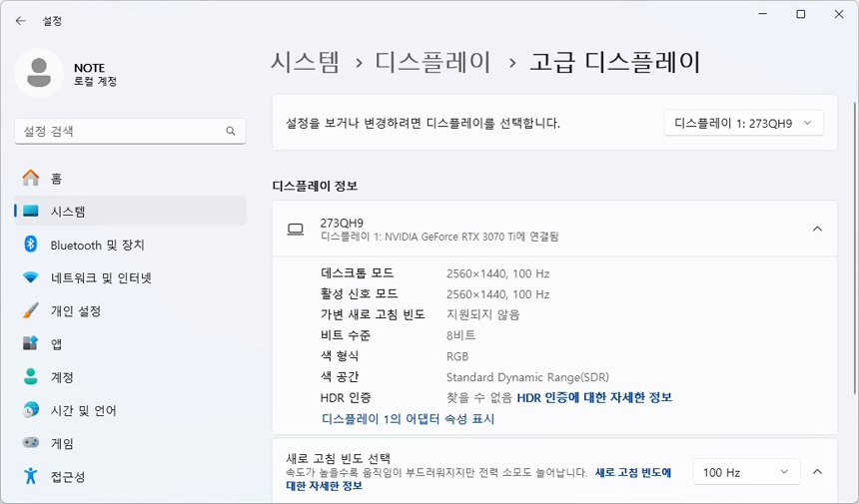859x504 pixels.
Task: Click the NOTE local account profile picture
Action: (x=40, y=72)
